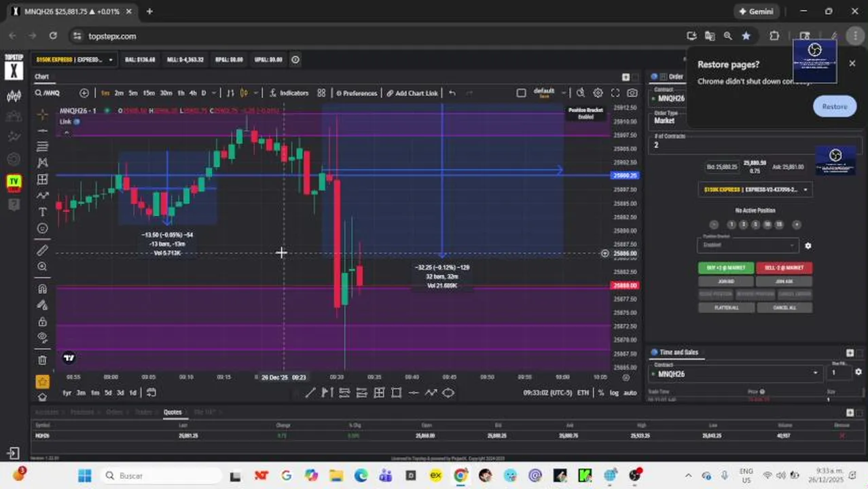
Task: Increase contracts with the plus button
Action: pyautogui.click(x=797, y=225)
